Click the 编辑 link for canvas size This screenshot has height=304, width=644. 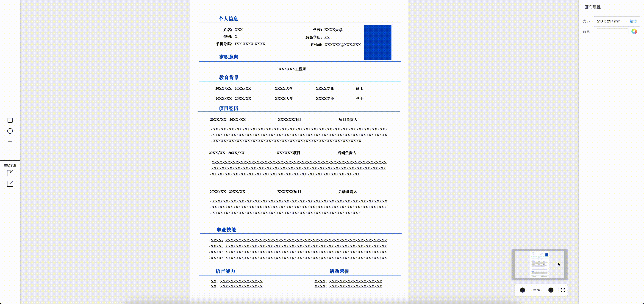(x=633, y=21)
